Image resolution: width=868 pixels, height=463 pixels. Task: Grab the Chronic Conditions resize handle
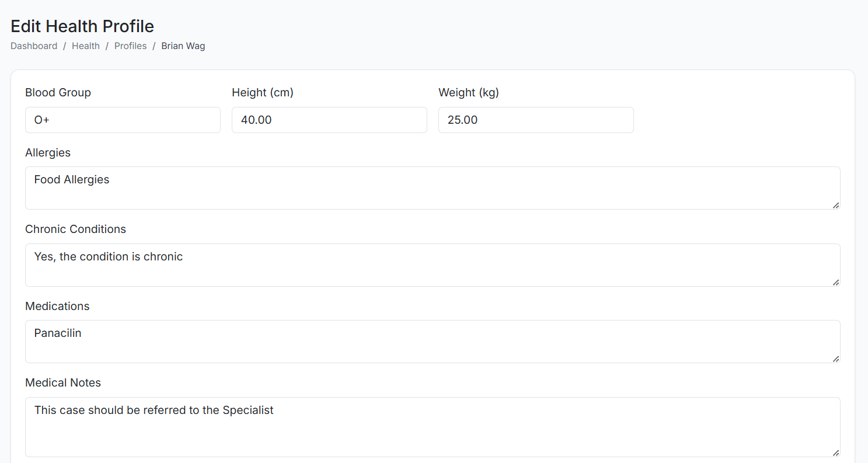click(x=836, y=282)
